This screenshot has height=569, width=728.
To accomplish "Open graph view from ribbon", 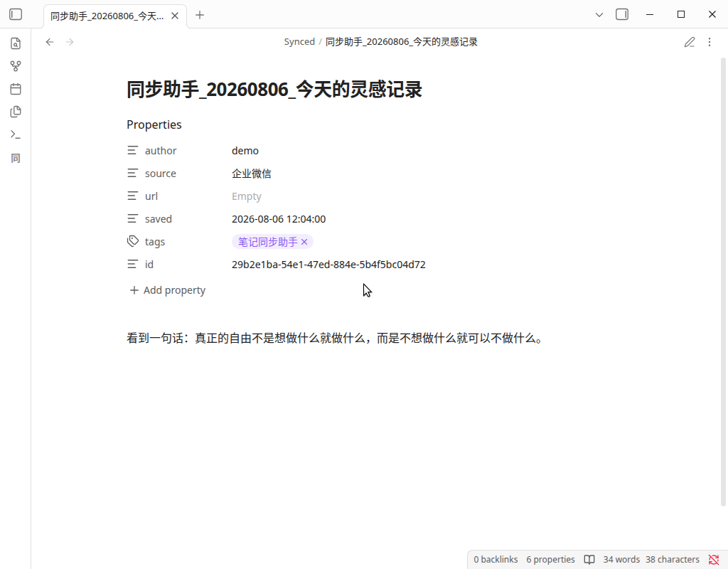I will 16,66.
